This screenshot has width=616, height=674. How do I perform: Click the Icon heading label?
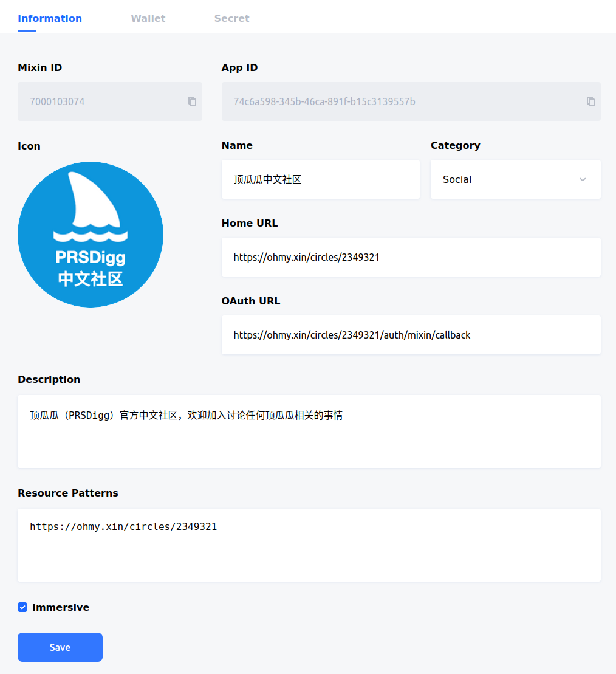(x=29, y=146)
